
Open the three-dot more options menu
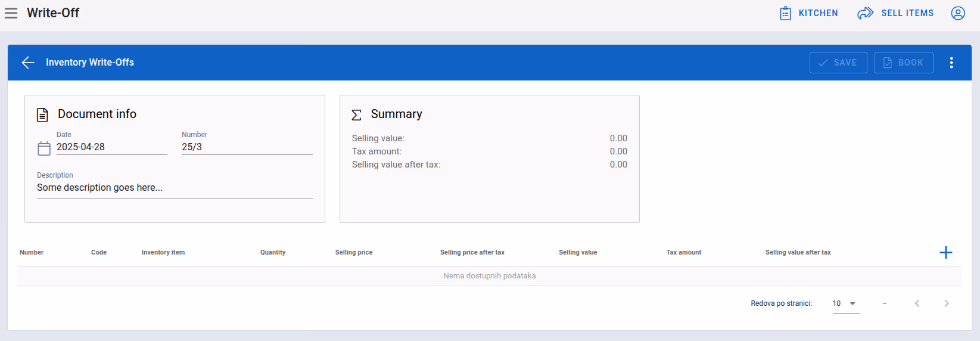951,63
